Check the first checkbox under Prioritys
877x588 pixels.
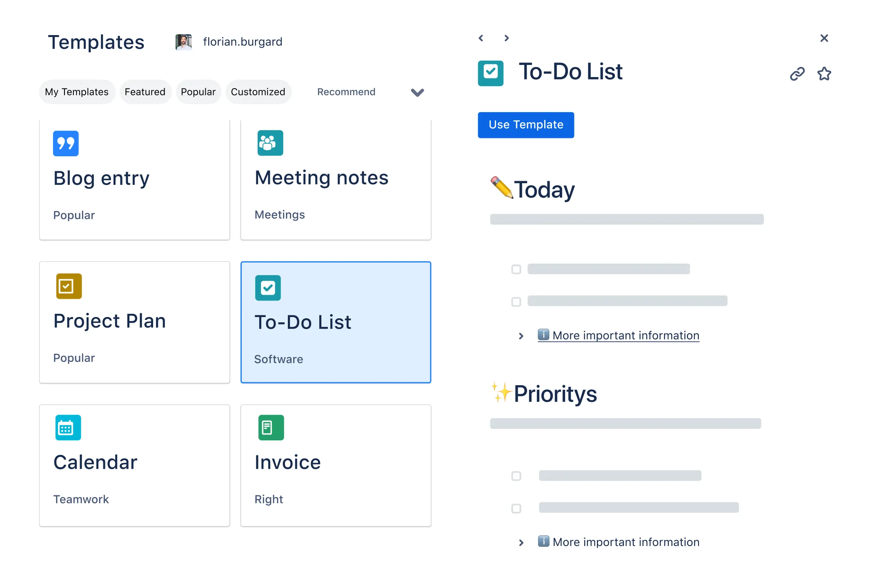tap(516, 476)
